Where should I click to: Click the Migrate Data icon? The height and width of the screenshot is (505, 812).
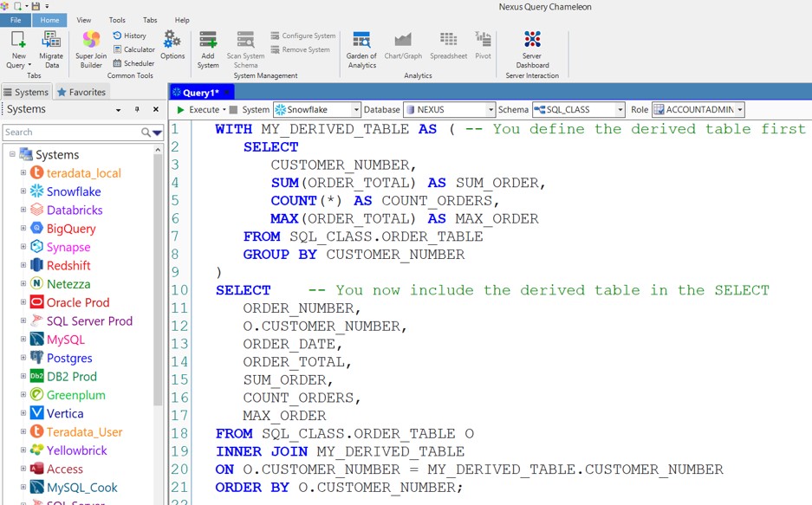pos(51,48)
